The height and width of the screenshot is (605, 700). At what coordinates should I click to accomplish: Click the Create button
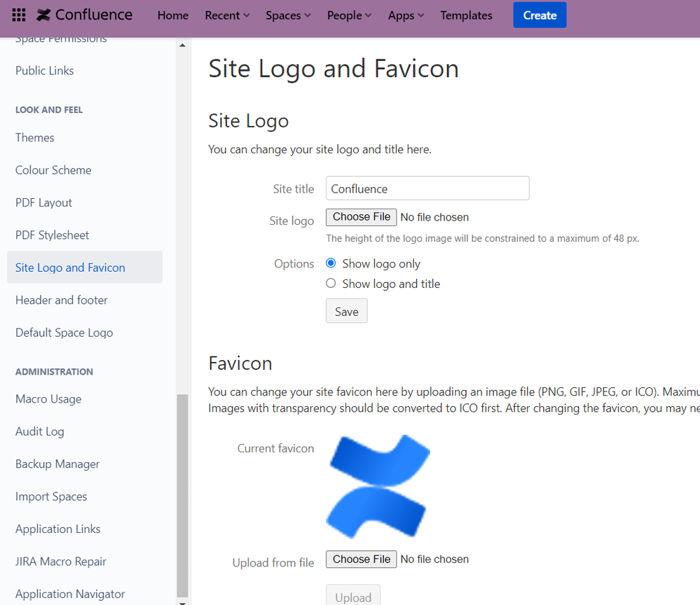[x=540, y=15]
